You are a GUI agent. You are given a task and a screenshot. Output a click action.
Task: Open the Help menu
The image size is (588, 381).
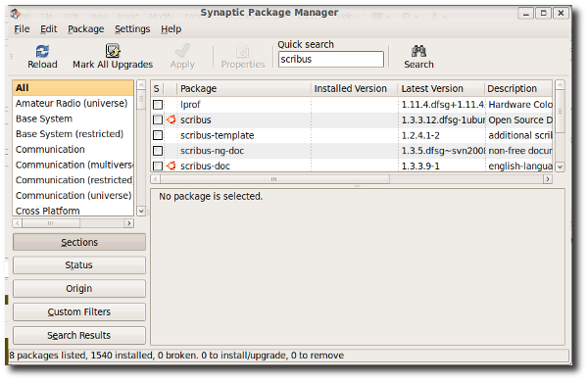[x=171, y=28]
